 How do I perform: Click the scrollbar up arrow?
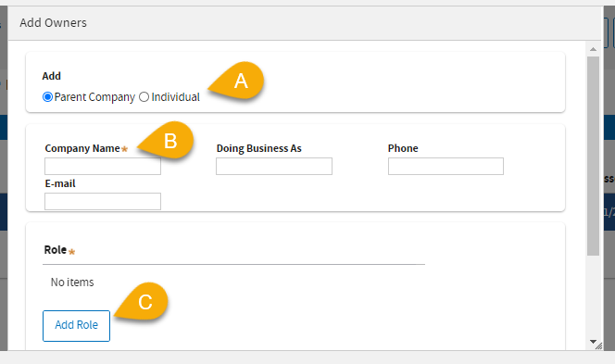coord(593,49)
